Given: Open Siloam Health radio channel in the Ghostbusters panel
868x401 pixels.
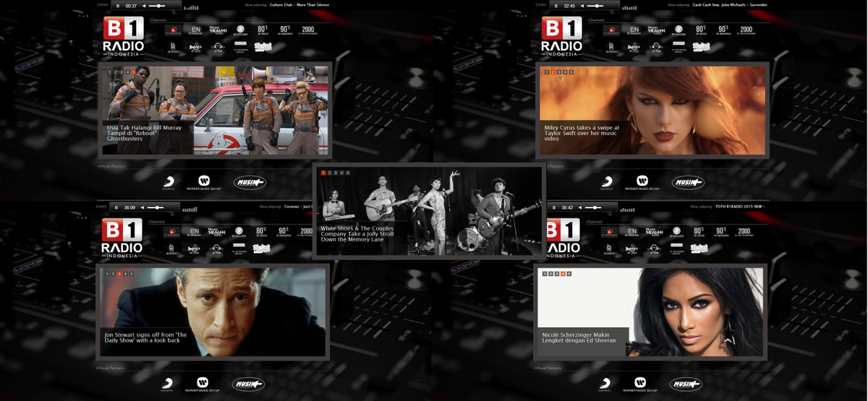Looking at the screenshot, I should 218,30.
